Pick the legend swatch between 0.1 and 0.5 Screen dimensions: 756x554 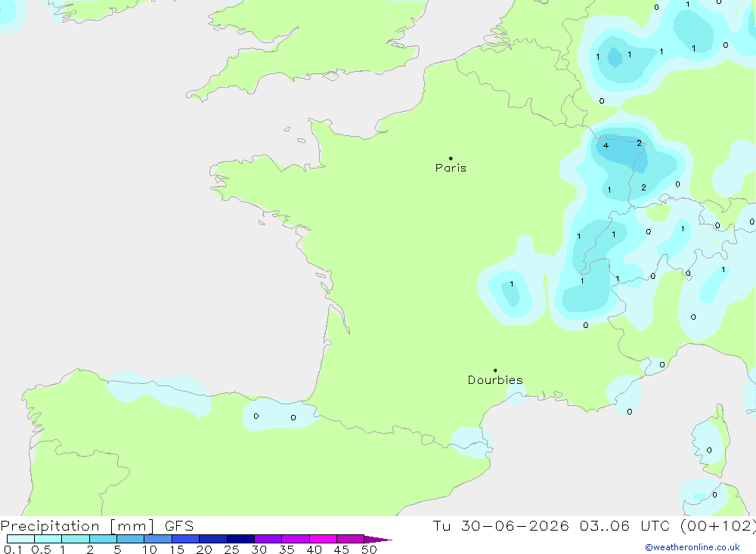click(20, 539)
